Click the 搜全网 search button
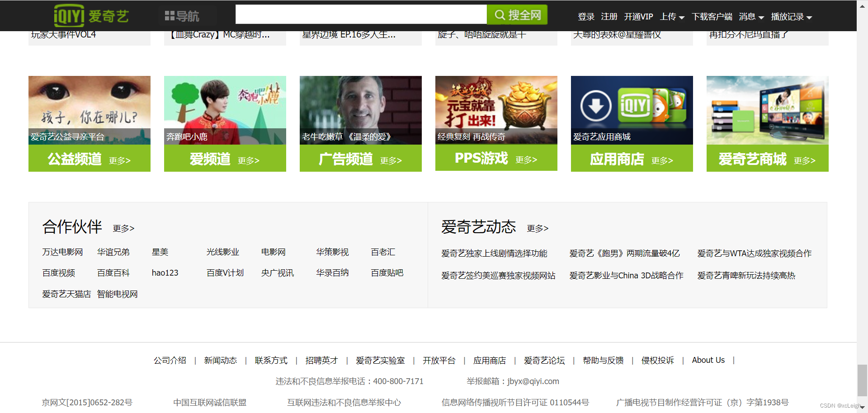 (x=517, y=15)
